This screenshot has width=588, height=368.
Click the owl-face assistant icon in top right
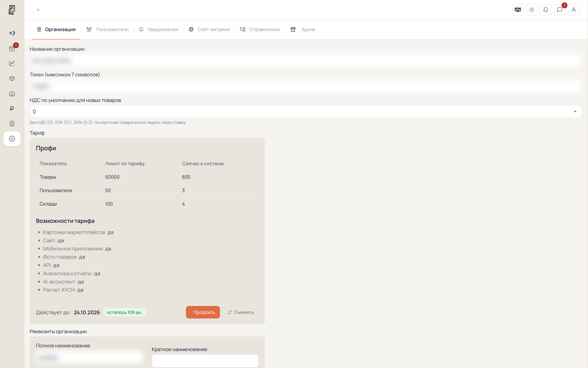(x=518, y=10)
